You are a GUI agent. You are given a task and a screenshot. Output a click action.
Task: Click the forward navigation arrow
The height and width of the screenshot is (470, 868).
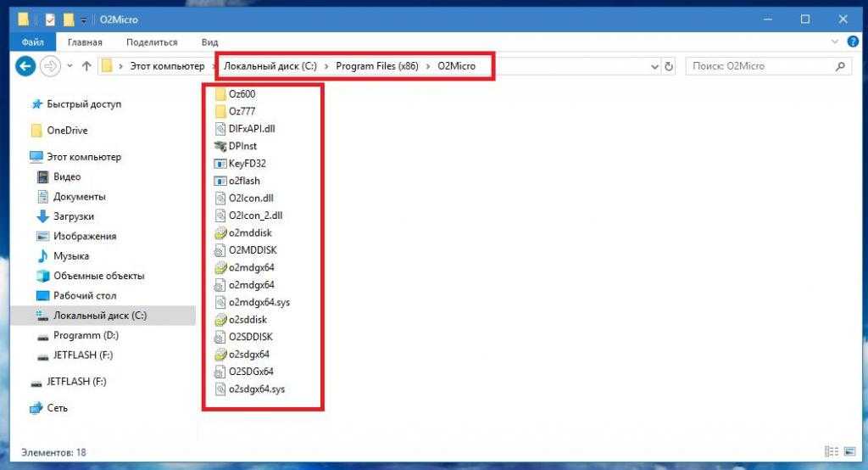(50, 66)
